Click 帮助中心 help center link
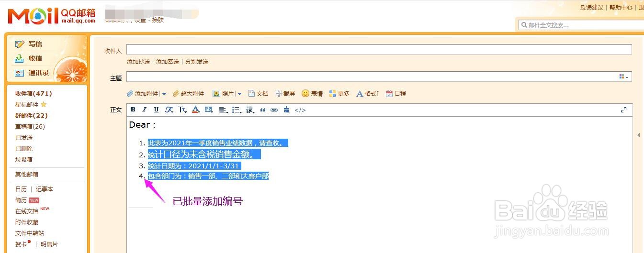 pos(621,8)
